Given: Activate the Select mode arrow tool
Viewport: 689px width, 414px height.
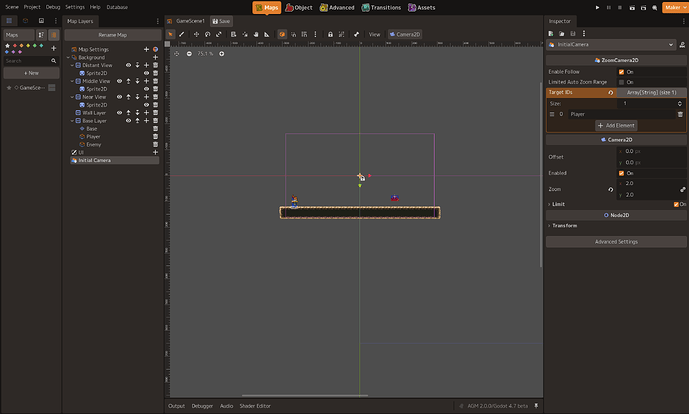Looking at the screenshot, I should (170, 34).
